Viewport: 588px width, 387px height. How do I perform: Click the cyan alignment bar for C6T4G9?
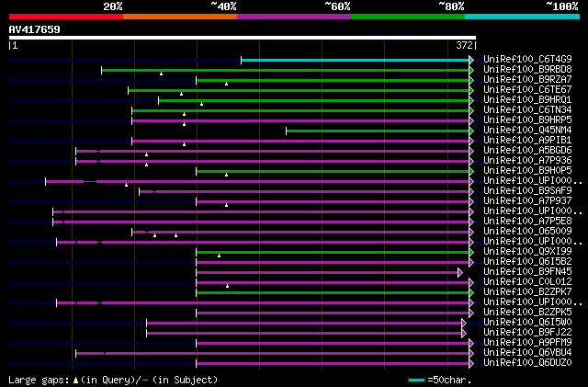(356, 60)
